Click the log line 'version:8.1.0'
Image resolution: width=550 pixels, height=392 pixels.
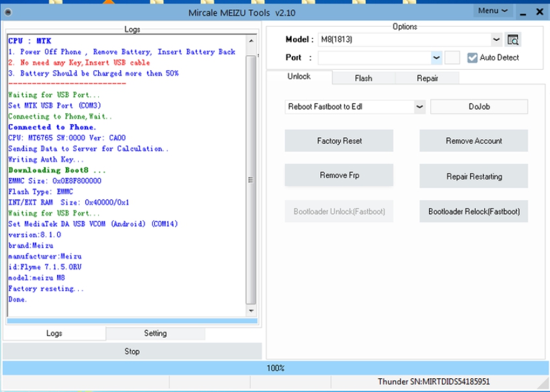point(34,235)
